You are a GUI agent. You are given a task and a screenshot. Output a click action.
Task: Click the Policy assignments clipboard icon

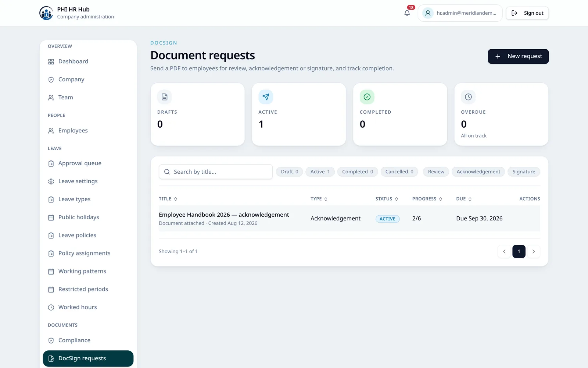coord(51,253)
